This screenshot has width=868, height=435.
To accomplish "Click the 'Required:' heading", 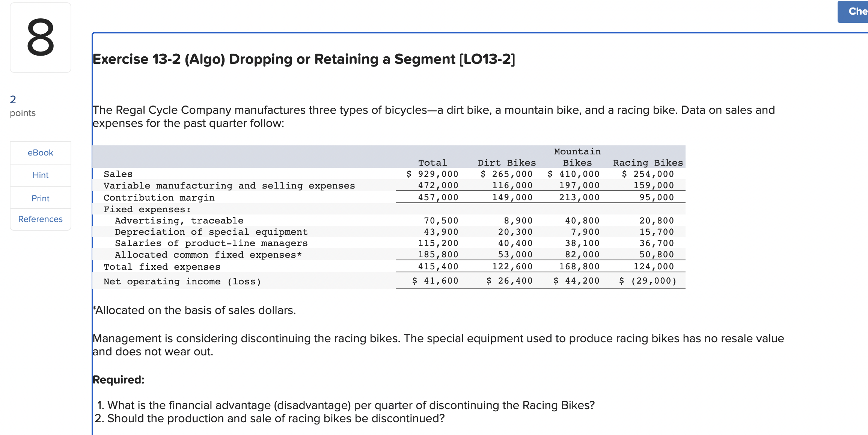I will tap(118, 380).
